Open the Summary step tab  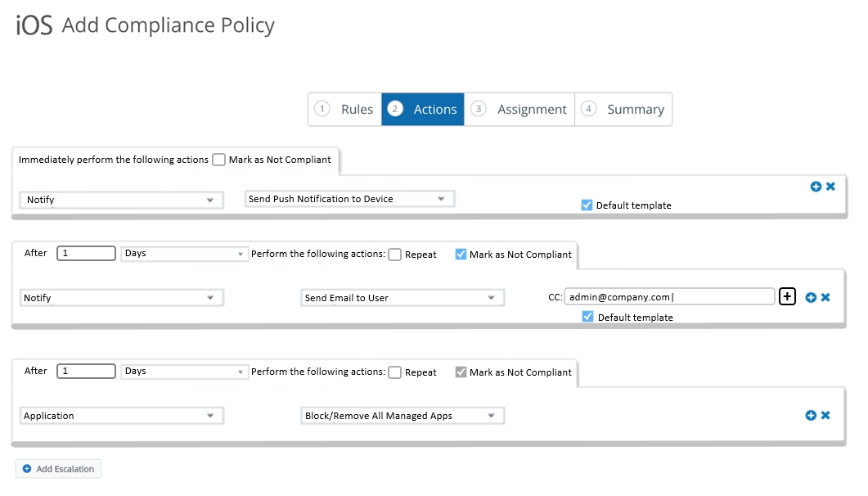[623, 109]
